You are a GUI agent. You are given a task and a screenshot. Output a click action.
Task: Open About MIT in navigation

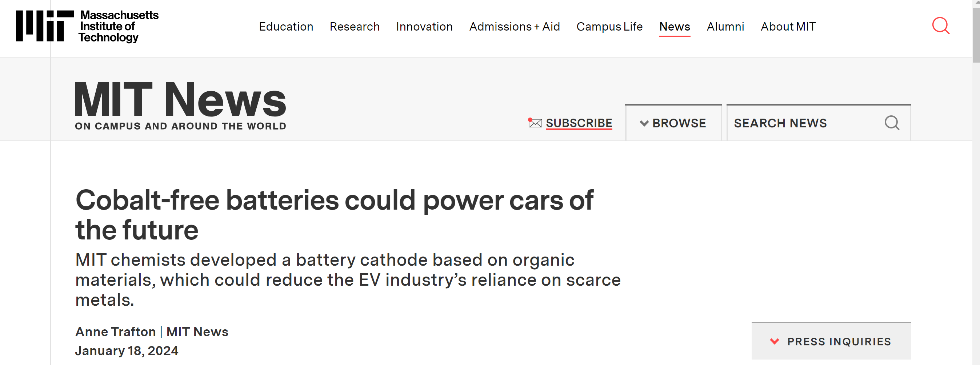click(x=788, y=27)
